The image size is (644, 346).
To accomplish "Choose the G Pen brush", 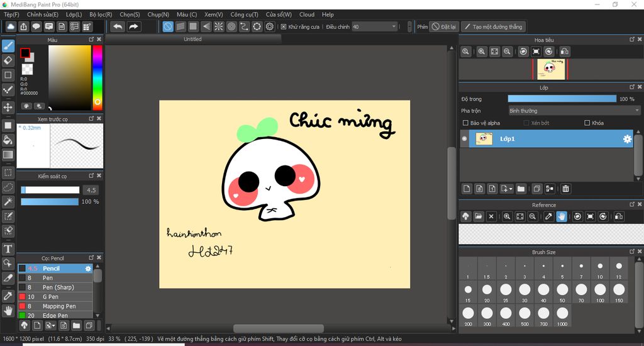I will pos(55,297).
